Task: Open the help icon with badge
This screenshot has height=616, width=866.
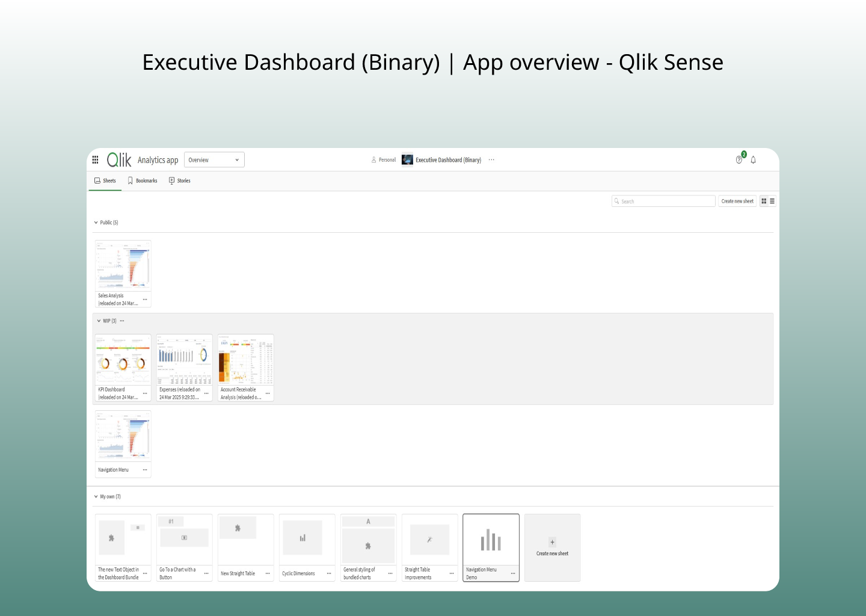Action: 739,159
